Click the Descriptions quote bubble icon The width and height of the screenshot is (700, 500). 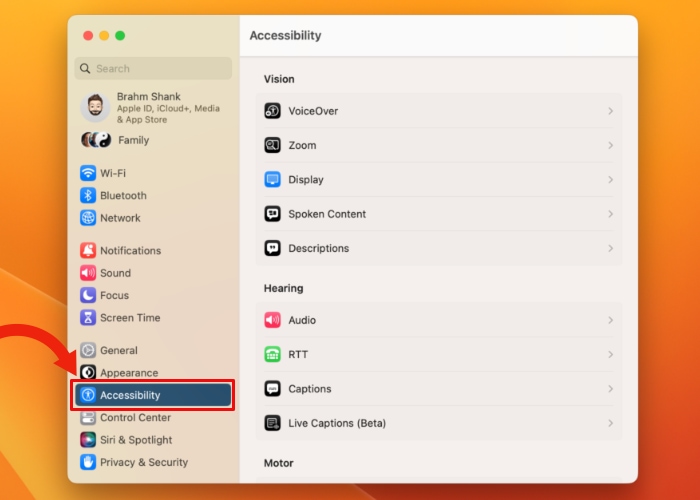tap(272, 248)
